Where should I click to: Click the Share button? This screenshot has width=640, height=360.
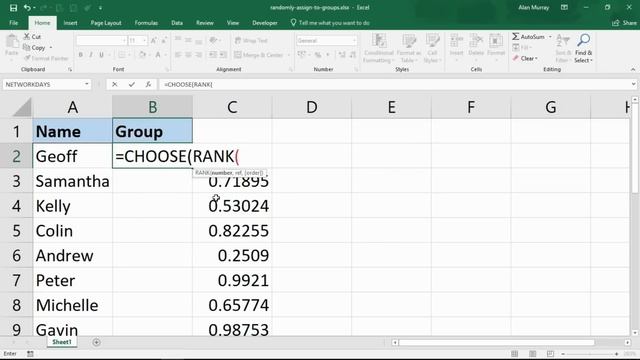pyautogui.click(x=624, y=23)
